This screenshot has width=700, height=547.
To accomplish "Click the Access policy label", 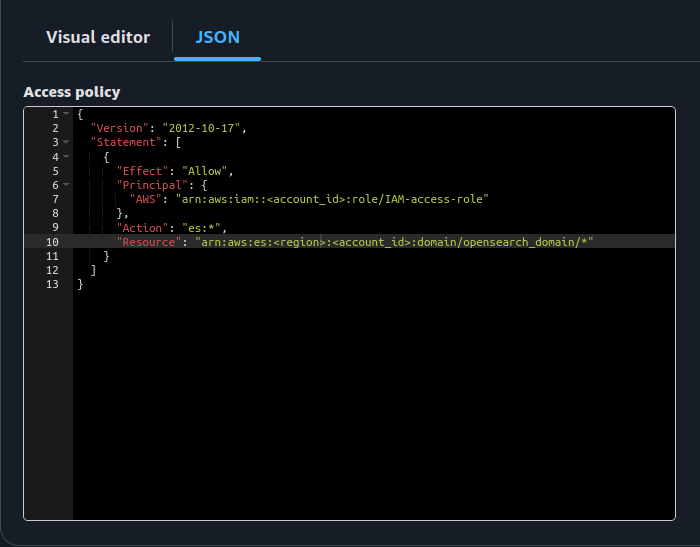I will pyautogui.click(x=72, y=92).
